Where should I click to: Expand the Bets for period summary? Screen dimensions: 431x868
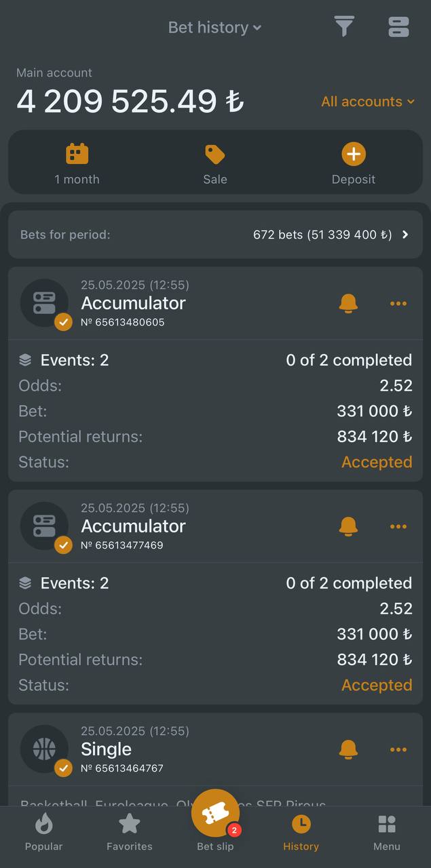click(x=215, y=235)
